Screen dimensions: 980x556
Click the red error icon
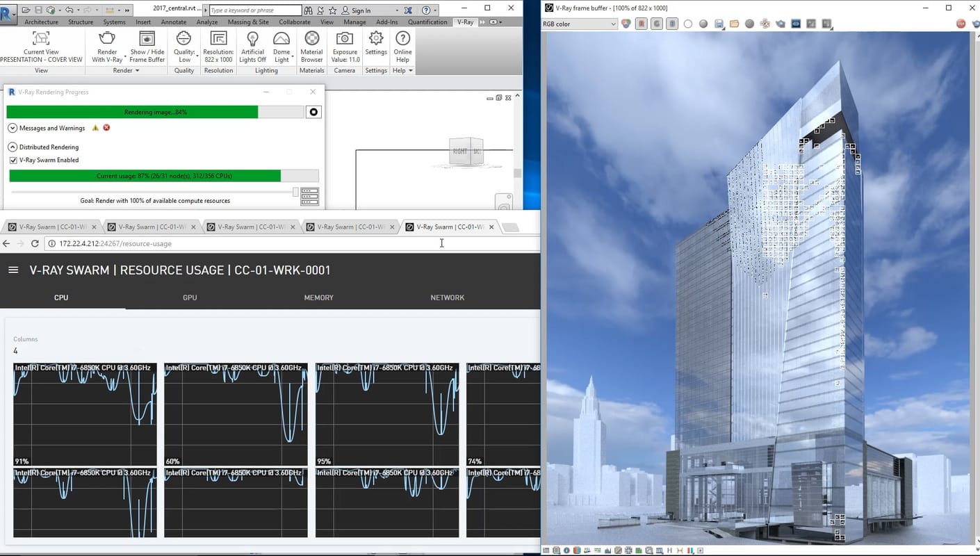106,128
